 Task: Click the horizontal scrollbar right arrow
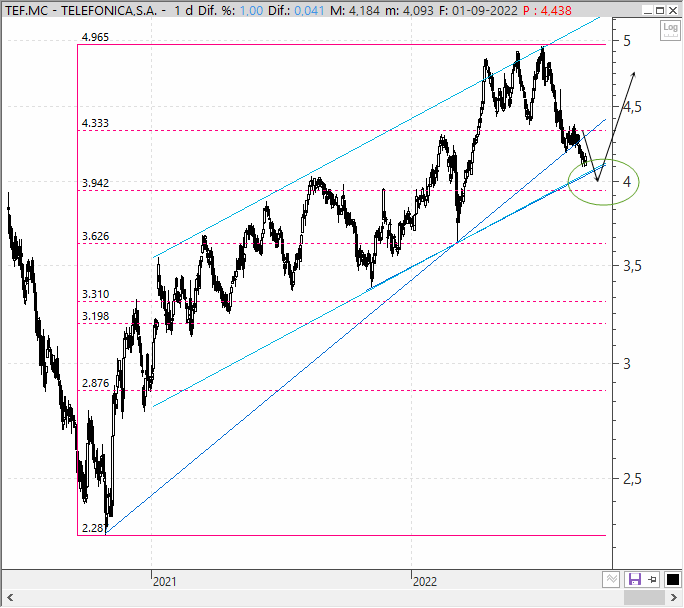tap(674, 598)
